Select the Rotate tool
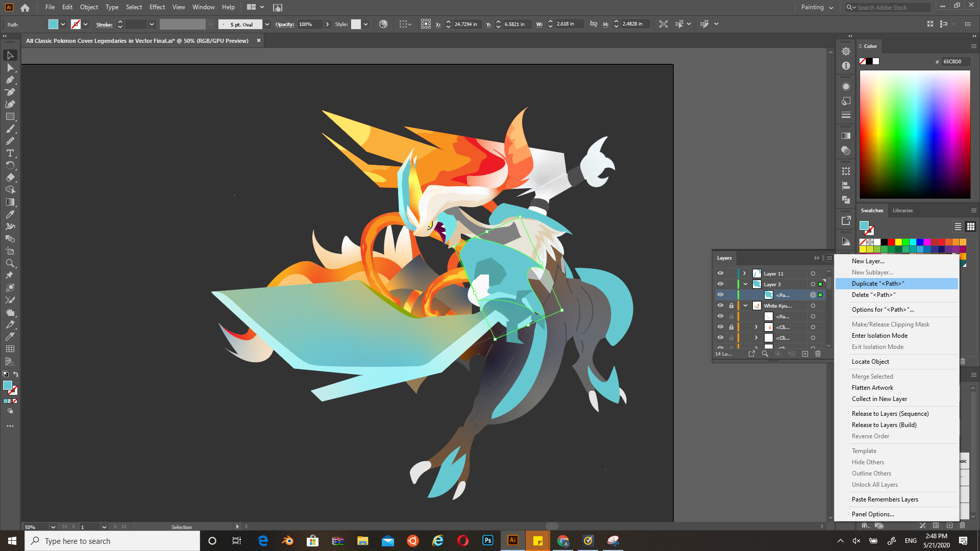The width and height of the screenshot is (980, 551). pyautogui.click(x=10, y=165)
